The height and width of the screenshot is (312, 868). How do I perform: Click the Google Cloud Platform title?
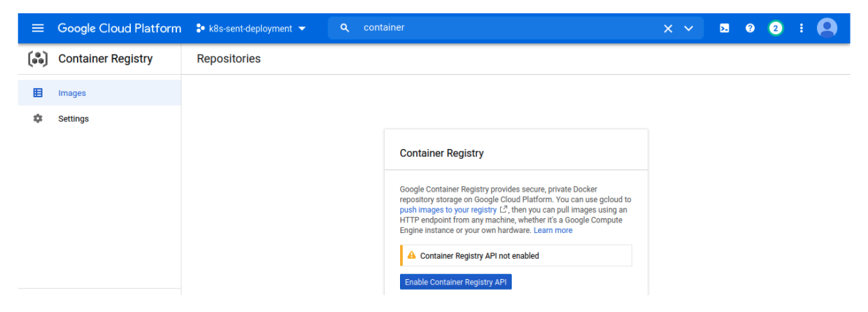pos(119,29)
